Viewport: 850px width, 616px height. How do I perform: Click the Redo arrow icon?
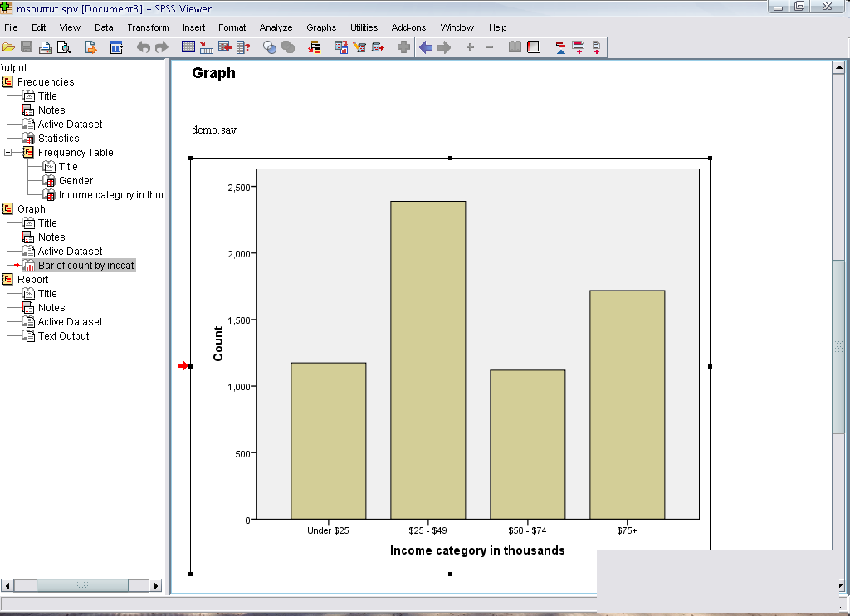[x=162, y=47]
